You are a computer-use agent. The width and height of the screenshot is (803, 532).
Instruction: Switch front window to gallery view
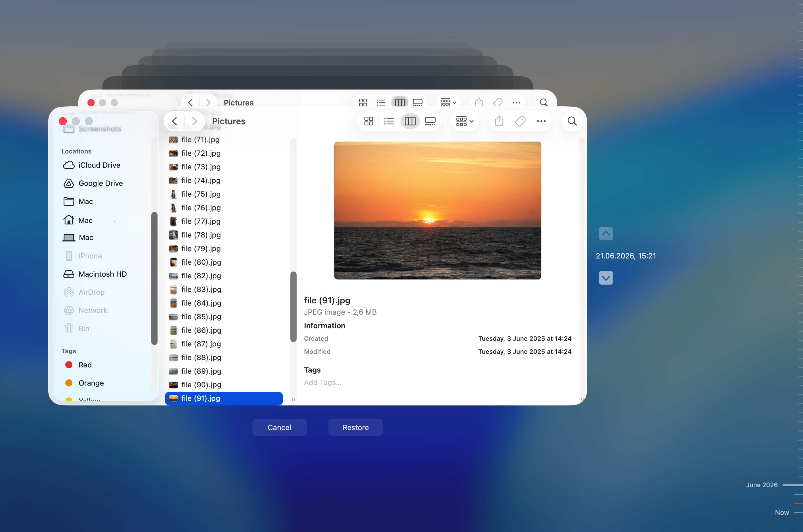[430, 121]
